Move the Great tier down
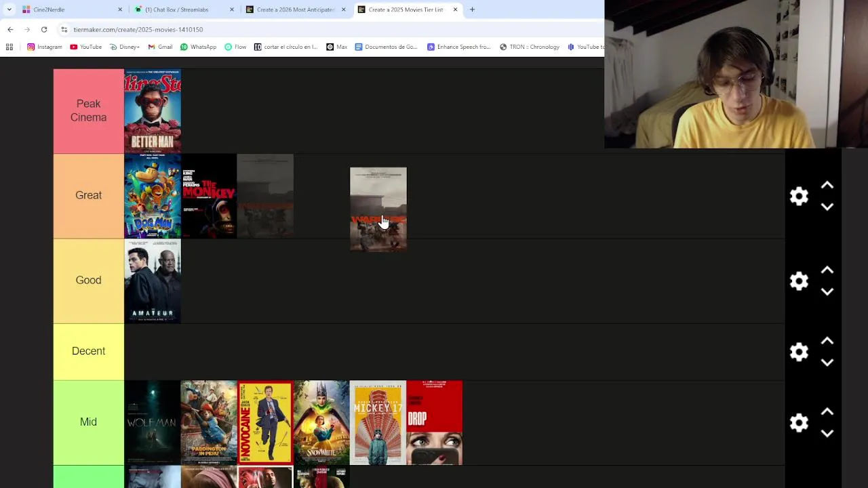Image resolution: width=868 pixels, height=488 pixels. (x=827, y=207)
